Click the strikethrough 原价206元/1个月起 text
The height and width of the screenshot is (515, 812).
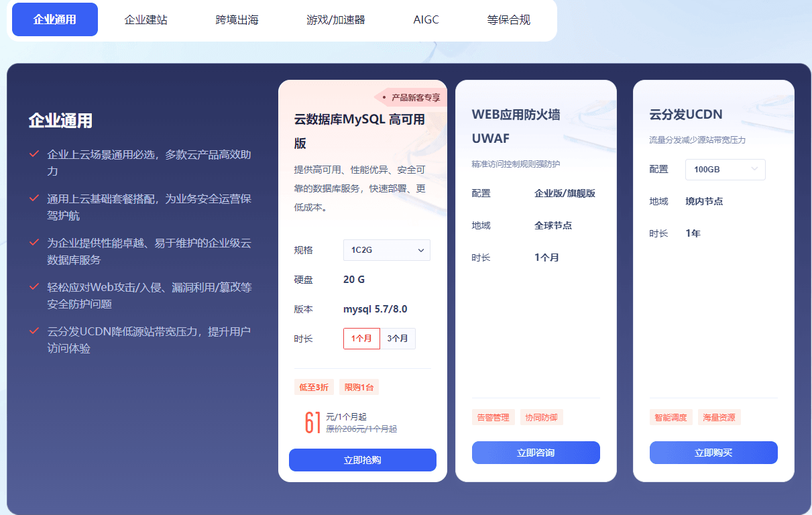pos(361,429)
